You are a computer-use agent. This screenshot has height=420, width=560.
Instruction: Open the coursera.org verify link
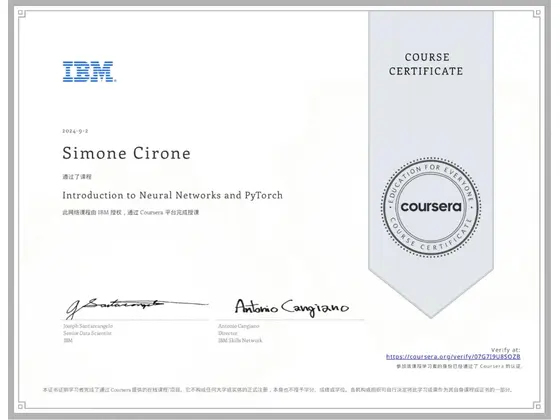[x=453, y=356]
